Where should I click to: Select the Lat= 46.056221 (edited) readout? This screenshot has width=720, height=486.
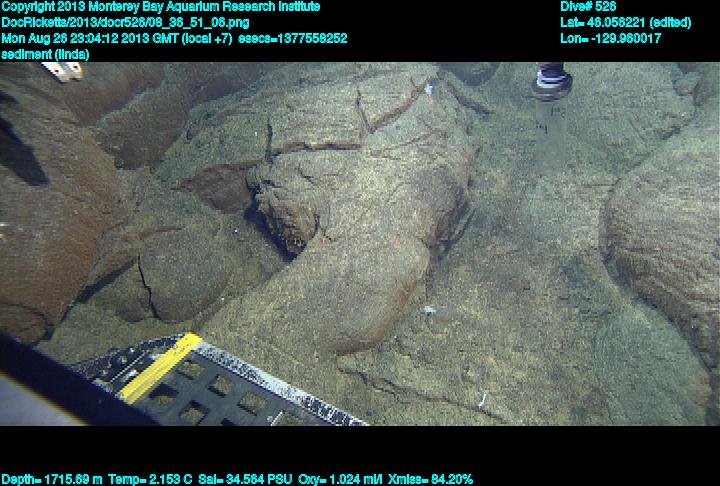tap(625, 22)
